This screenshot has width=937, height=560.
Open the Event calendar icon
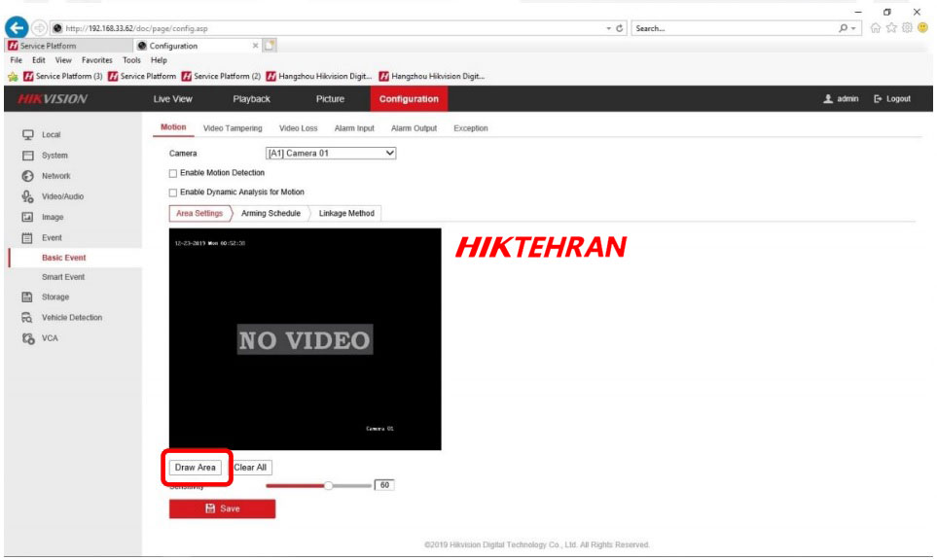click(x=27, y=237)
